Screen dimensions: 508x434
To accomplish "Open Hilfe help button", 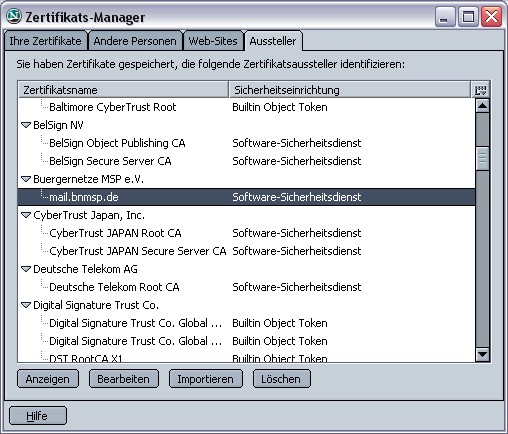I will click(37, 416).
